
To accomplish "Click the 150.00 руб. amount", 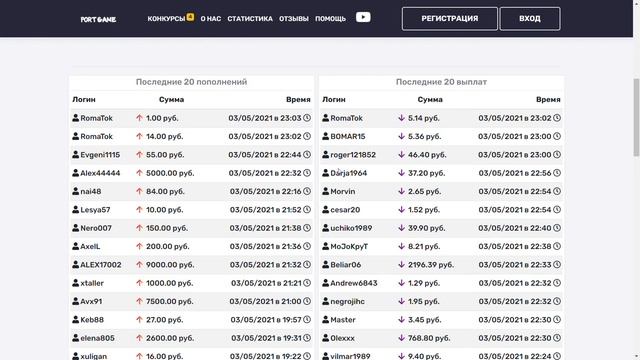I will point(167,228).
